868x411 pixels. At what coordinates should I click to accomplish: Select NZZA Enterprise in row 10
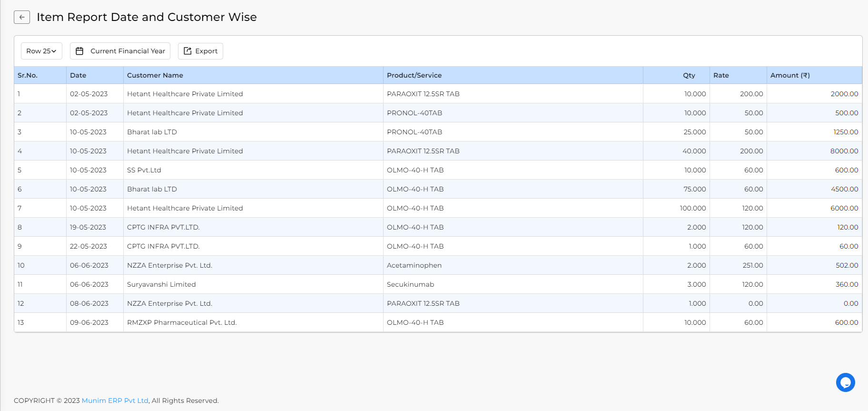pos(169,265)
